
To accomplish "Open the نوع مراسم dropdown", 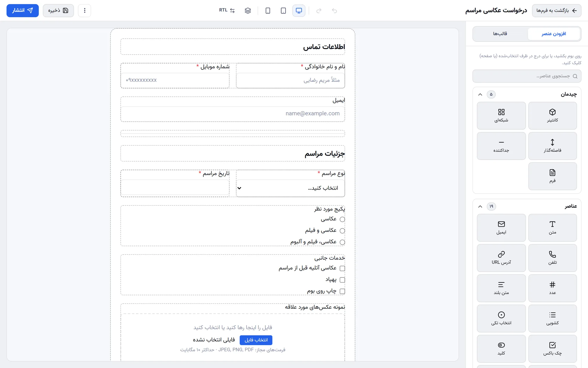I will pyautogui.click(x=290, y=188).
